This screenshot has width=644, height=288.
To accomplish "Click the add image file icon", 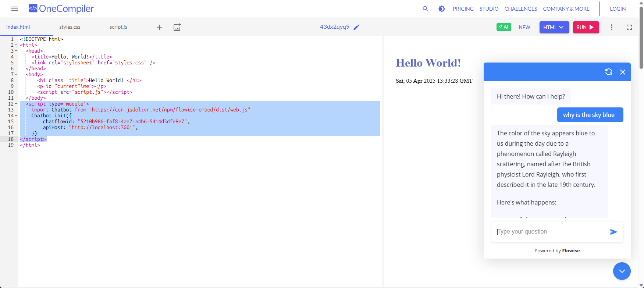I will [x=177, y=27].
